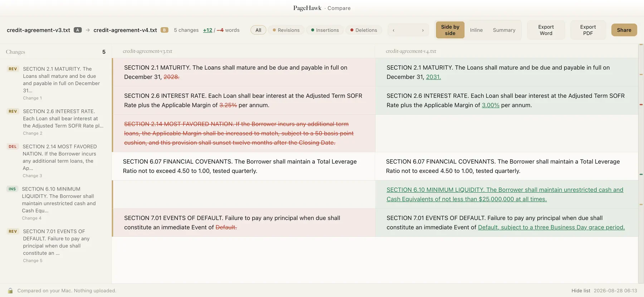Click the inserted 2031 date in v4

point(433,77)
